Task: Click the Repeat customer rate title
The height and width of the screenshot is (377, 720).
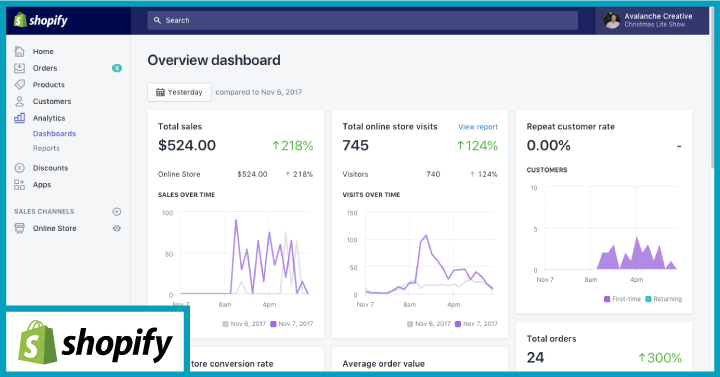Action: click(570, 127)
